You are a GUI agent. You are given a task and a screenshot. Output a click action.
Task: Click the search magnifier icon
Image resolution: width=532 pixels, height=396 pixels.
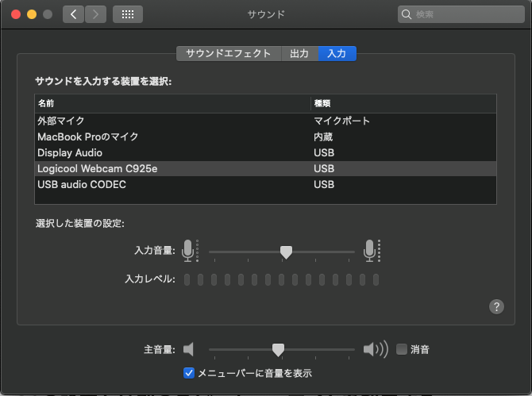[406, 14]
